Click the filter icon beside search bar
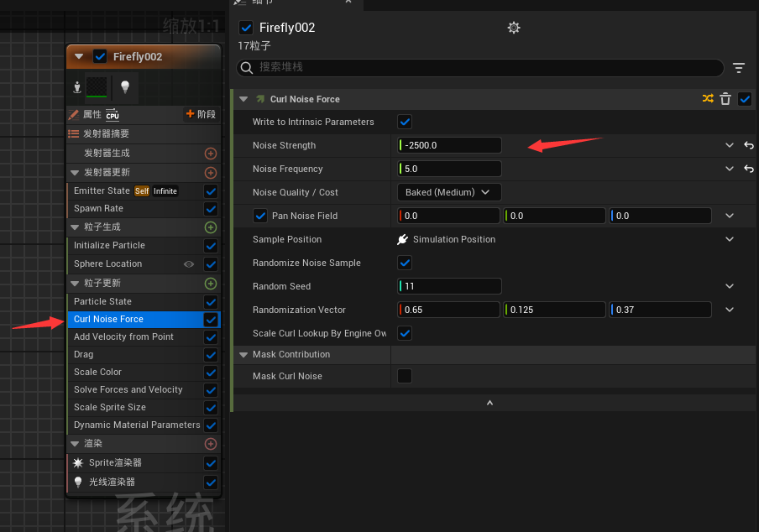The image size is (759, 532). pos(739,68)
